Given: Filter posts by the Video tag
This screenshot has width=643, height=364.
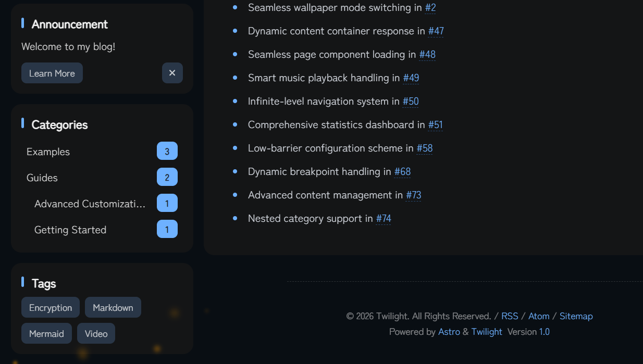Looking at the screenshot, I should click(x=96, y=333).
